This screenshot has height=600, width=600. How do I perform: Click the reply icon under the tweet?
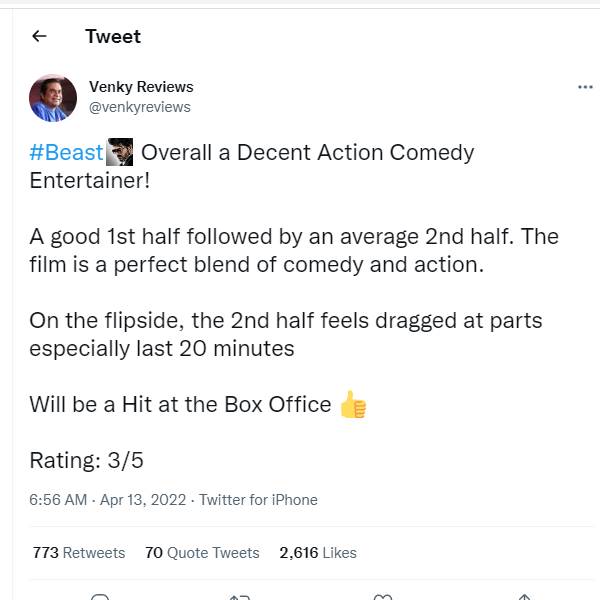(99, 597)
